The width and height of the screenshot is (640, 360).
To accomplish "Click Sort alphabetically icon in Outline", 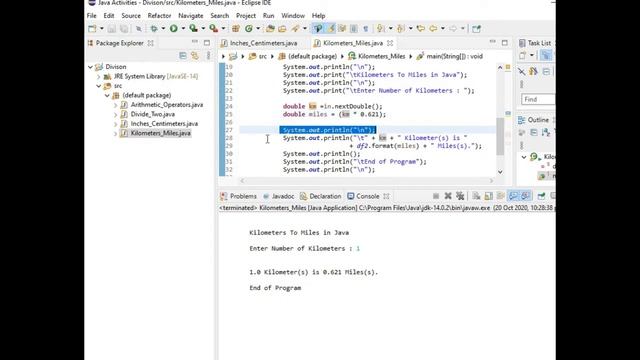I will point(546,132).
